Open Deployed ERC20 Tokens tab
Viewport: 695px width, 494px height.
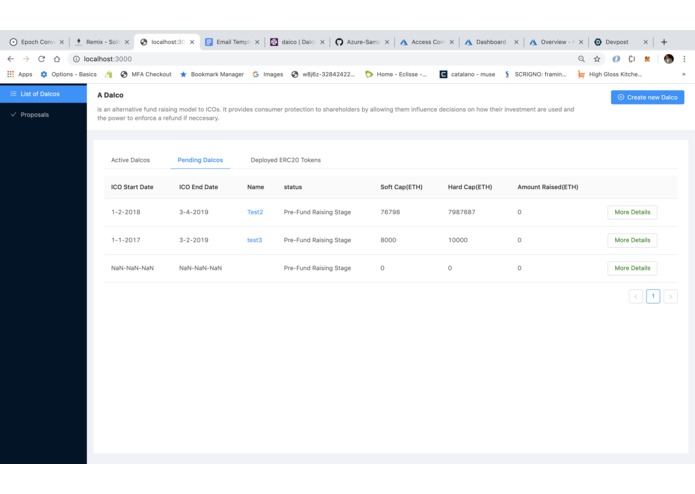285,160
